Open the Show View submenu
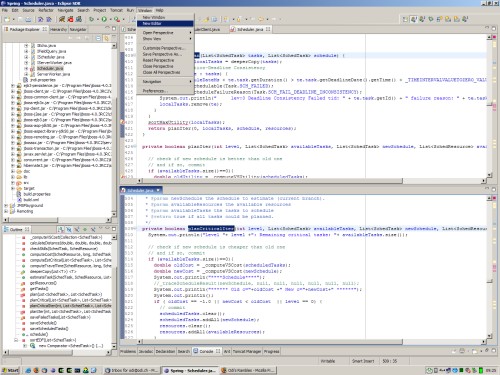Image resolution: width=500 pixels, height=375 pixels. tap(165, 39)
